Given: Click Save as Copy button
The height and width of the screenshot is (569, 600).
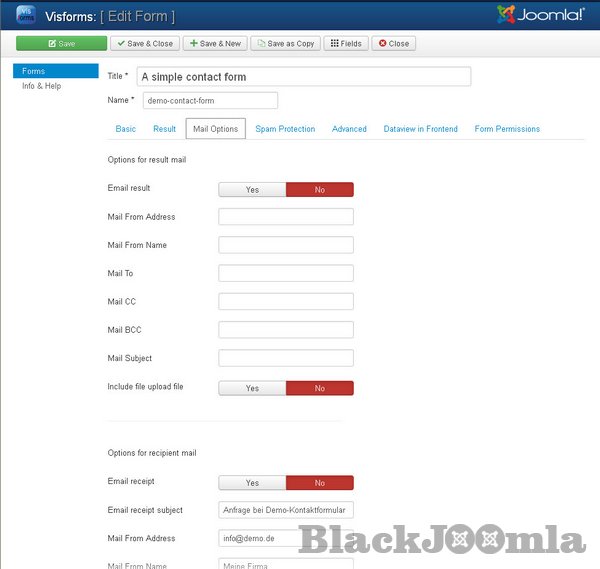Looking at the screenshot, I should [x=284, y=44].
